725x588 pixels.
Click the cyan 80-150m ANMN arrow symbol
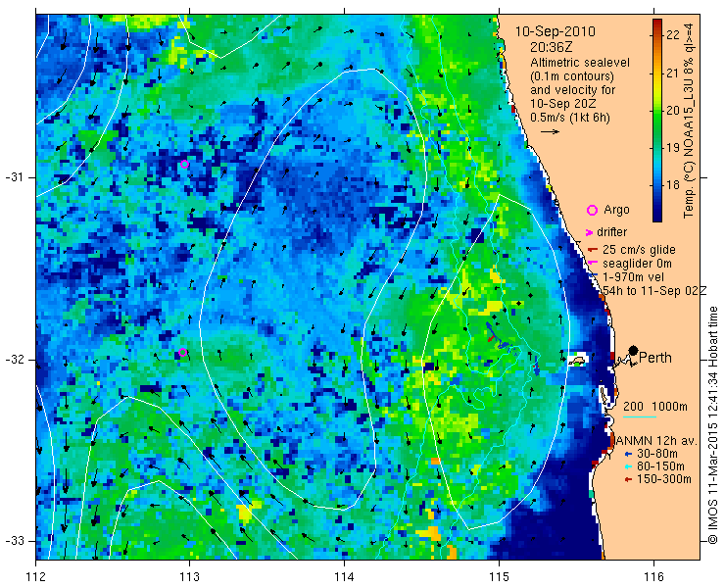(628, 466)
